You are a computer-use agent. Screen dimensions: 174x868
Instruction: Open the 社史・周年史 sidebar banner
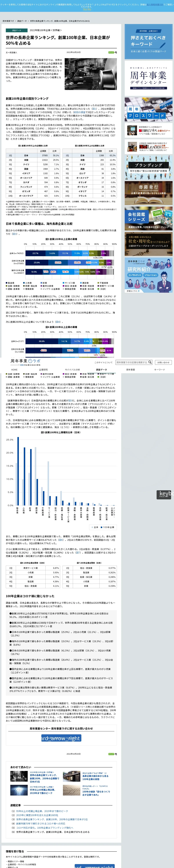pyautogui.click(x=148, y=244)
